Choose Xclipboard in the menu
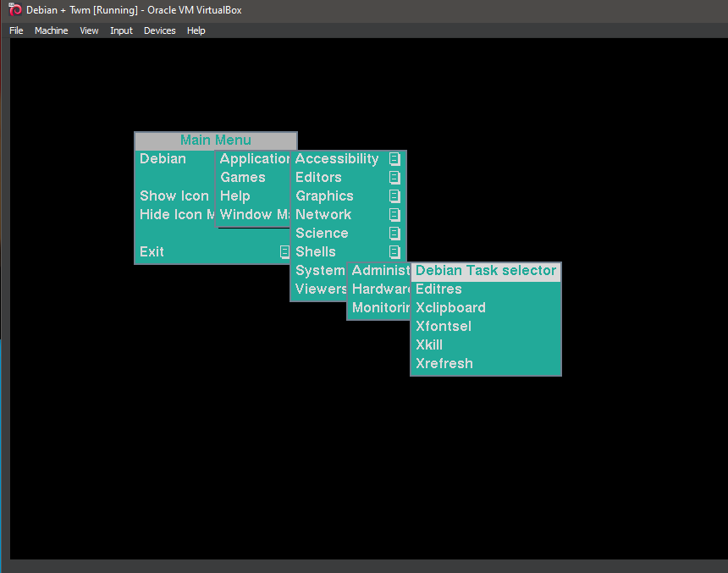 coord(450,308)
